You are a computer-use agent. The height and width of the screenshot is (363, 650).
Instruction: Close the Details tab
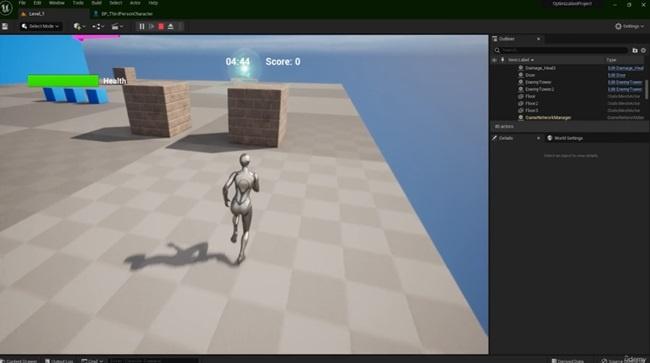pos(538,138)
